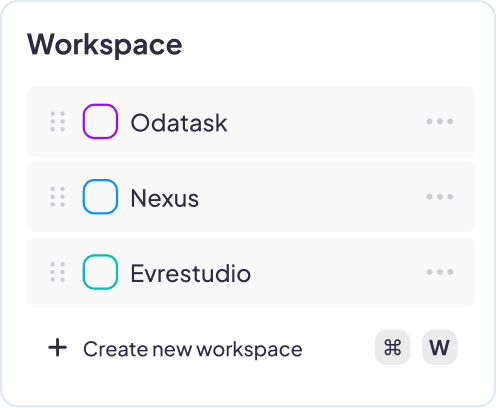Click the Odatask name label

(x=179, y=123)
